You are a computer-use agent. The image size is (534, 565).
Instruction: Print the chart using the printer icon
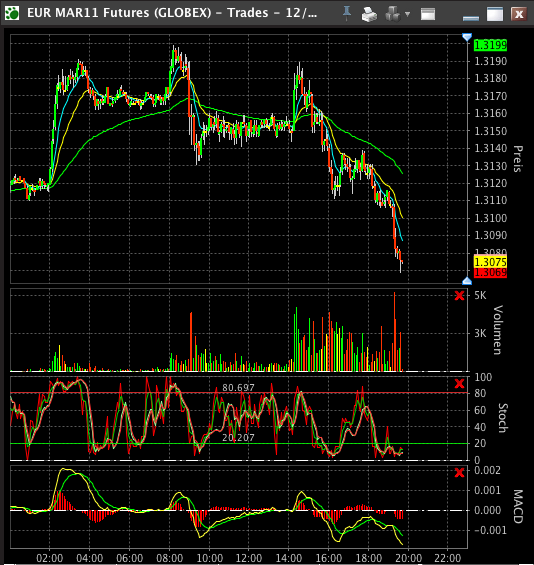[369, 14]
